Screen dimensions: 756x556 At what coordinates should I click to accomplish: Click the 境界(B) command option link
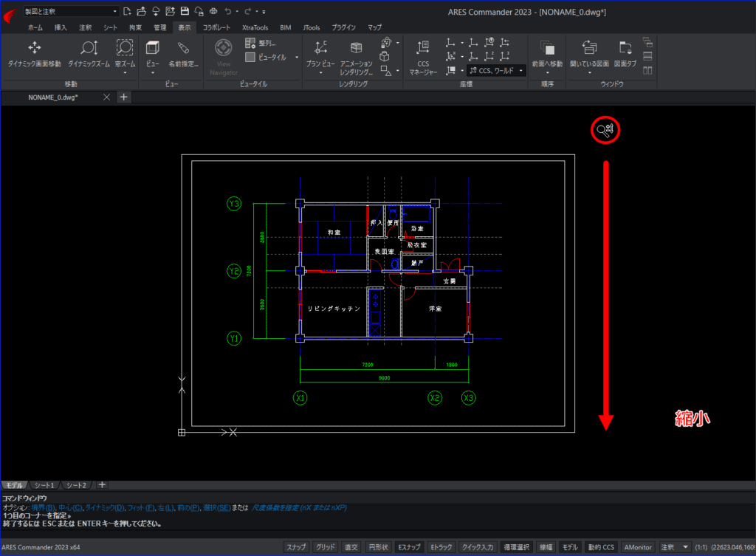pyautogui.click(x=44, y=507)
